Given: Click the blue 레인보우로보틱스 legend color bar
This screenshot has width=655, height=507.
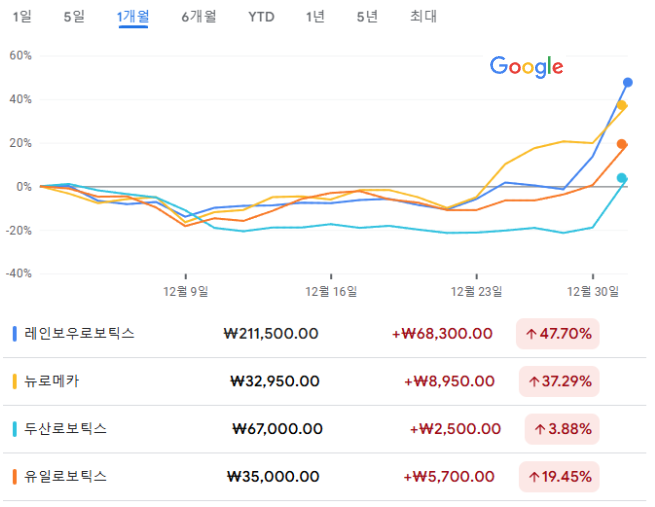Looking at the screenshot, I should (x=15, y=334).
